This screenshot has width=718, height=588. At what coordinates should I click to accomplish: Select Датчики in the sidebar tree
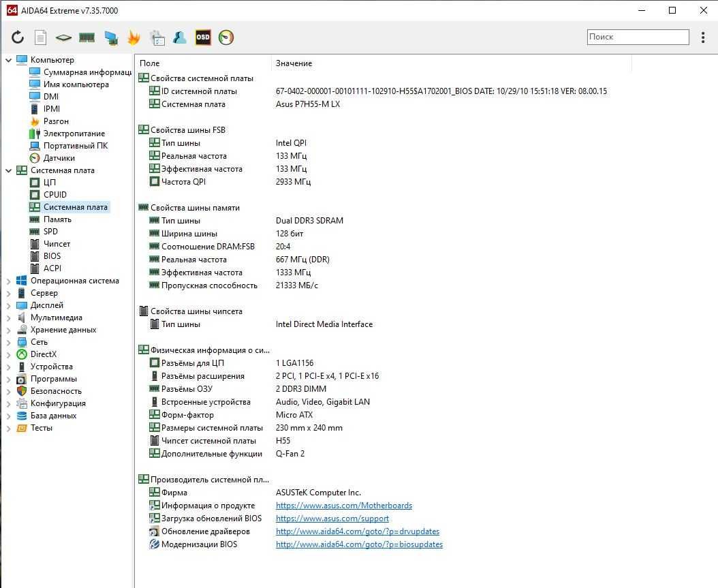pos(59,158)
